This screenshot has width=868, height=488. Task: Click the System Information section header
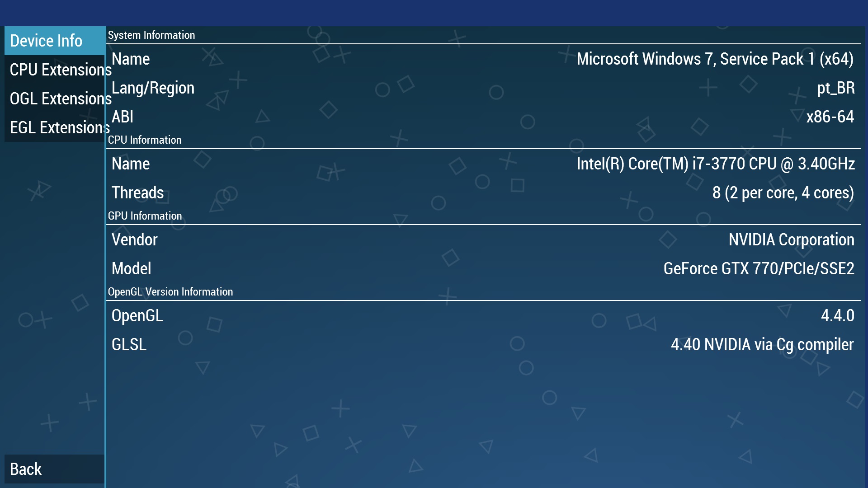[x=151, y=35]
